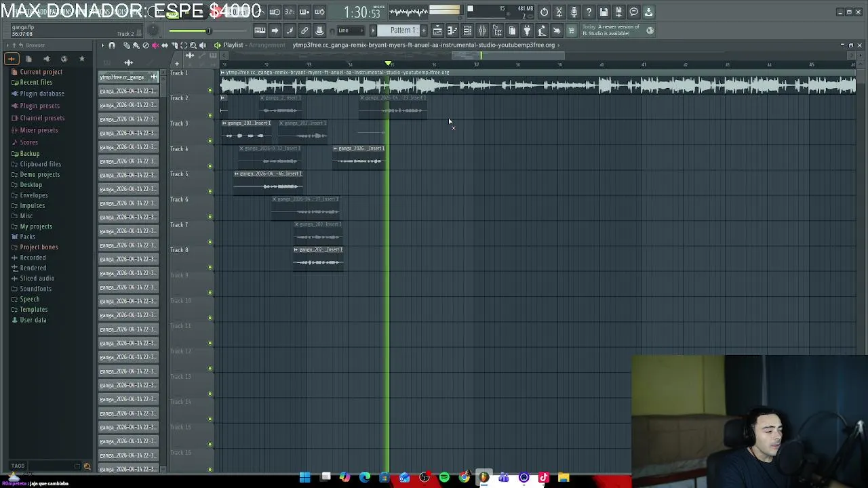Open the speech bubble project info icon
Image resolution: width=868 pixels, height=488 pixels.
click(634, 12)
